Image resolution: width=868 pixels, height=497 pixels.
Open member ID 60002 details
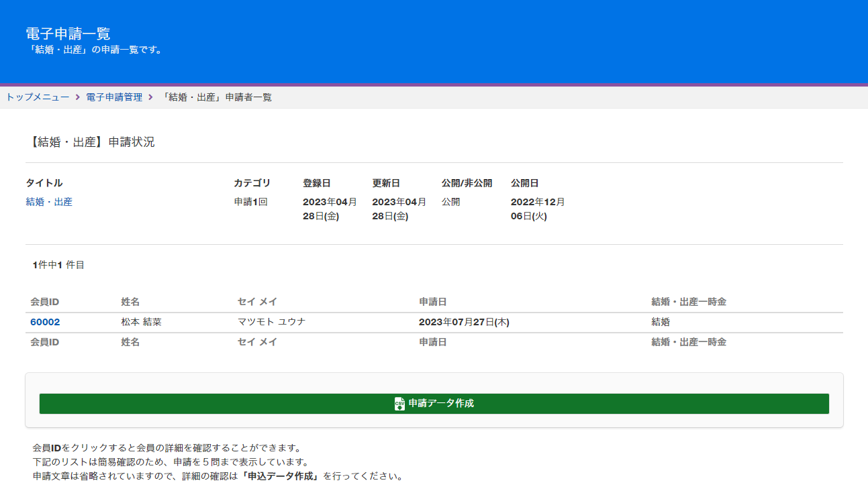click(x=45, y=322)
